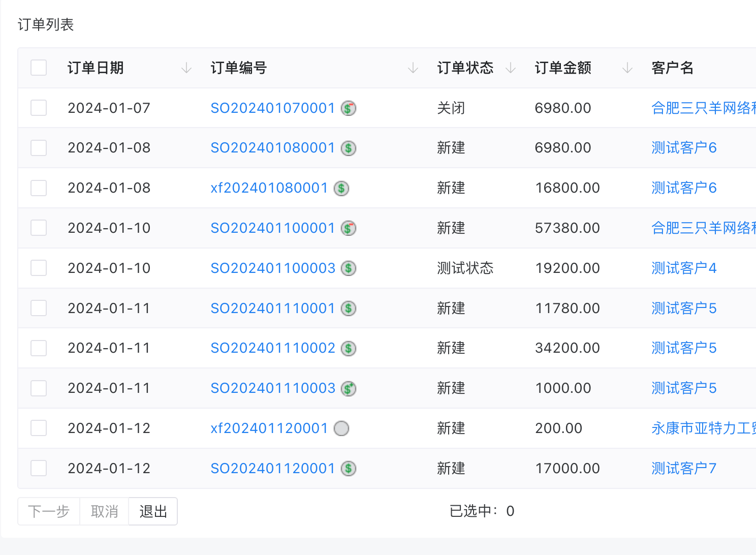Viewport: 756px width, 555px height.
Task: Click payment icon next to SO202401110003
Action: pyautogui.click(x=348, y=389)
